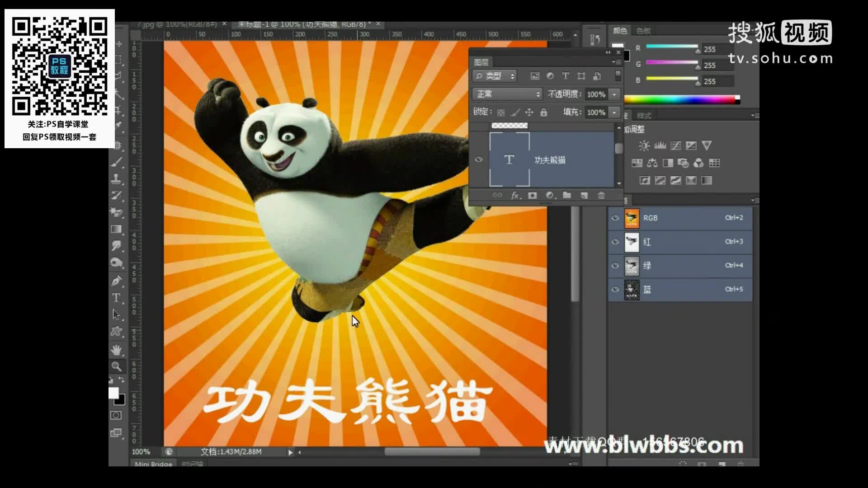Add a layer mask from Layers panel

pos(533,195)
